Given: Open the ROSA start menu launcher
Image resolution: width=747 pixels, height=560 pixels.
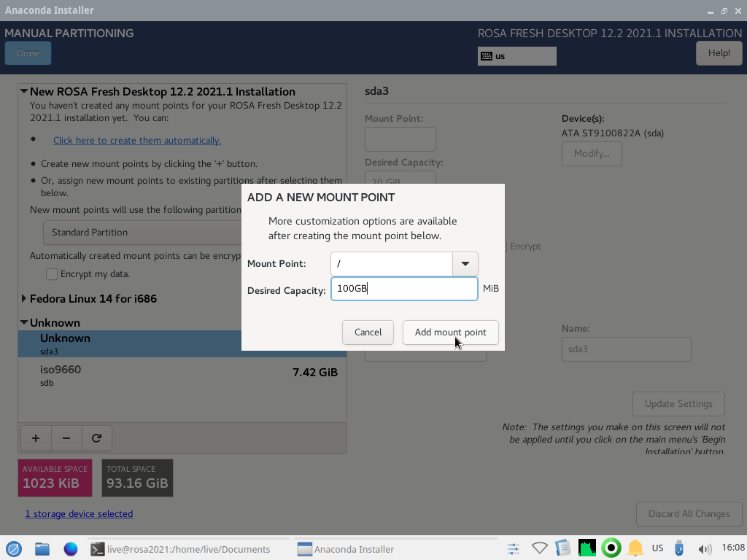Looking at the screenshot, I should [x=13, y=549].
